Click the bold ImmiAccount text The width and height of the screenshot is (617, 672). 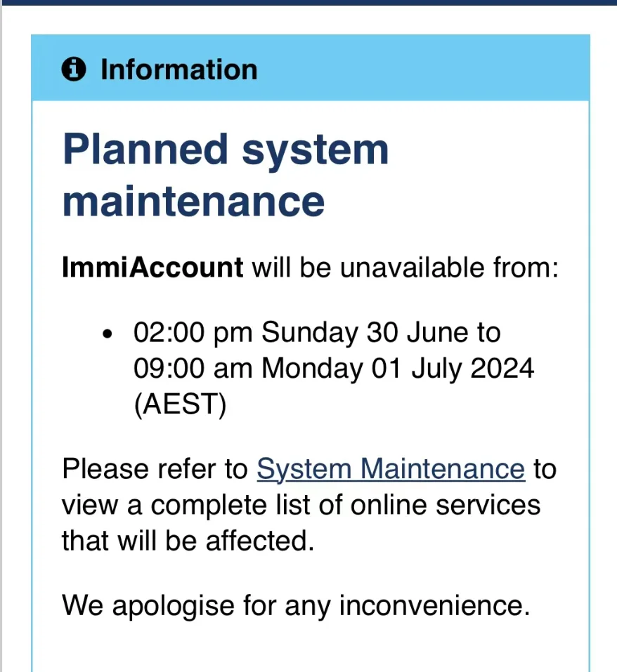click(x=152, y=268)
